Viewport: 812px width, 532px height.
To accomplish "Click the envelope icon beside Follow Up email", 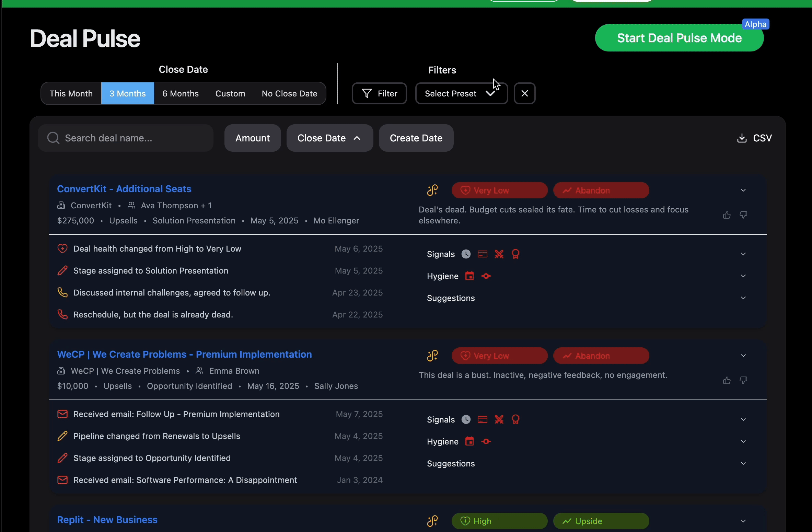I will click(x=62, y=414).
